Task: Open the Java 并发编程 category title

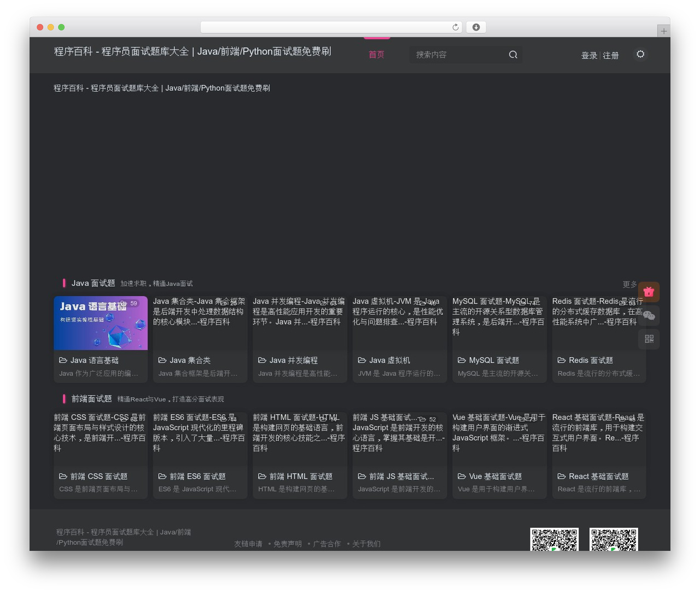Action: pos(294,361)
